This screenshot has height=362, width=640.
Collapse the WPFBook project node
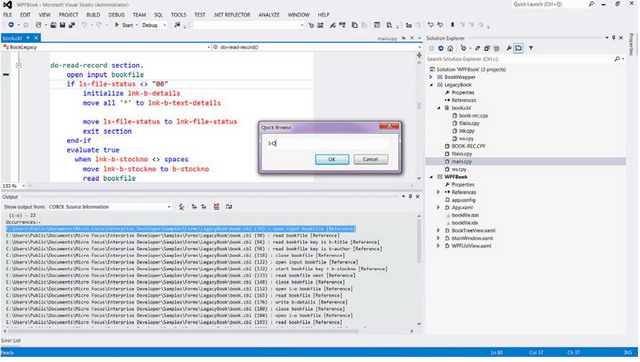click(x=431, y=178)
